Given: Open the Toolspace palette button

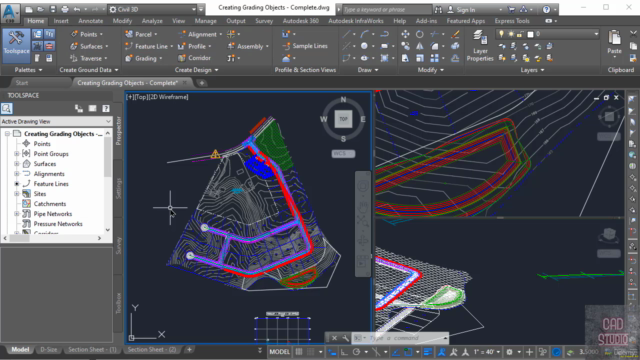Looking at the screenshot, I should pos(16,45).
